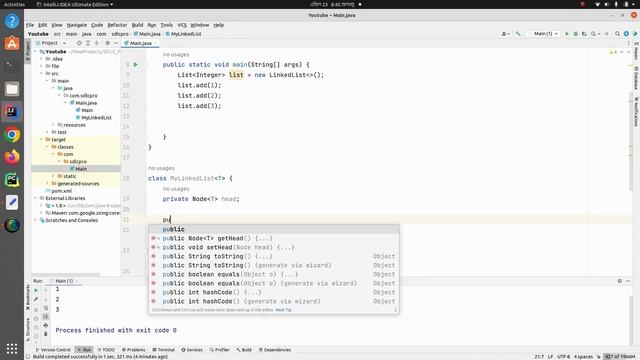Open Run panel settings gear
The width and height of the screenshot is (640, 360).
tap(620, 281)
